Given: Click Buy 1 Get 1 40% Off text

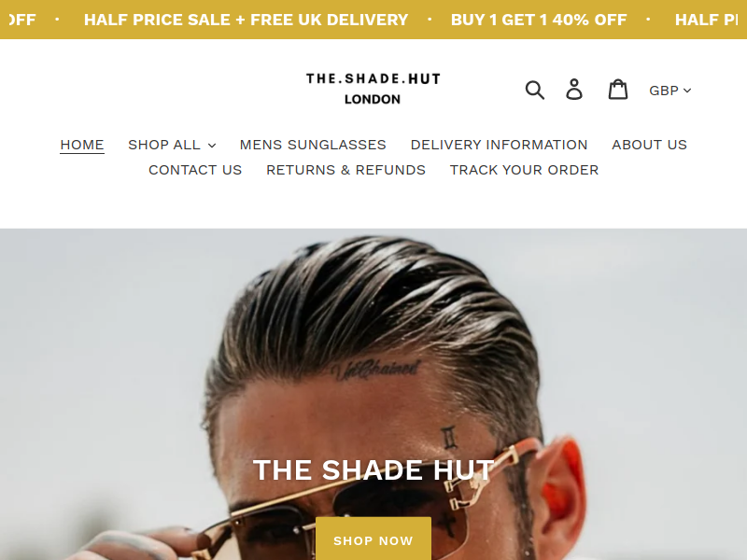Looking at the screenshot, I should (539, 20).
